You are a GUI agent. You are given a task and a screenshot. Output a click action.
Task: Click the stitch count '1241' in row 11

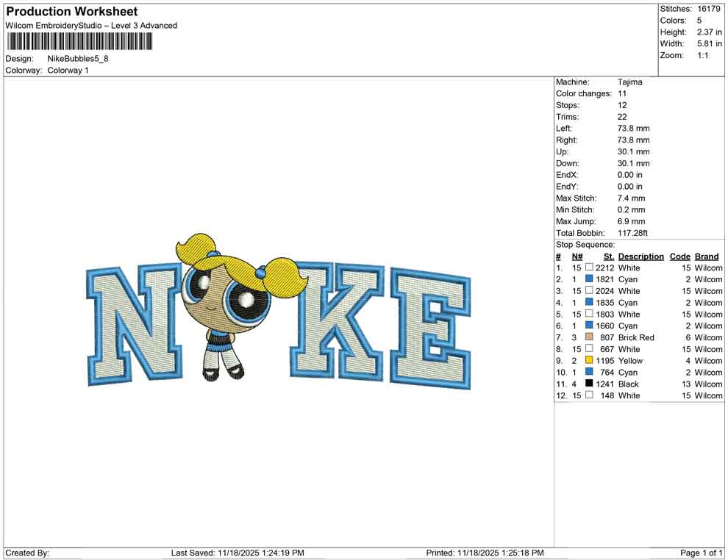605,384
